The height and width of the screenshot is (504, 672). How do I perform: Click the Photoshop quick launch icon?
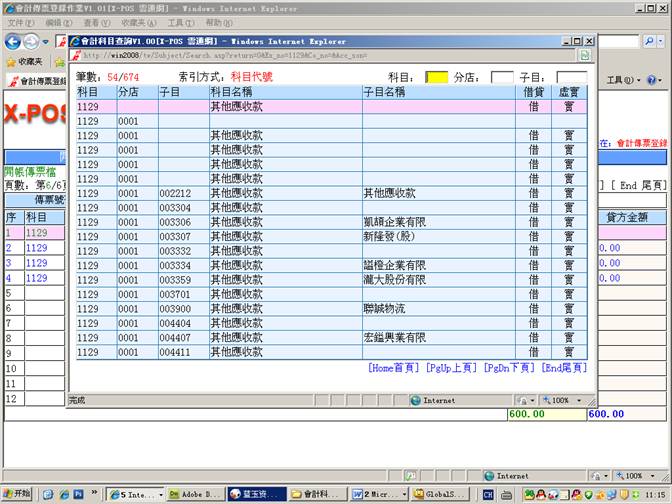(x=78, y=494)
